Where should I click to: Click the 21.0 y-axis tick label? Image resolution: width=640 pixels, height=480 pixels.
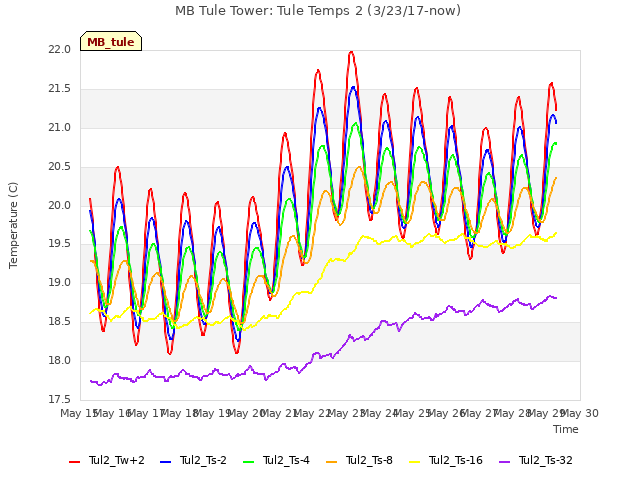click(x=60, y=128)
